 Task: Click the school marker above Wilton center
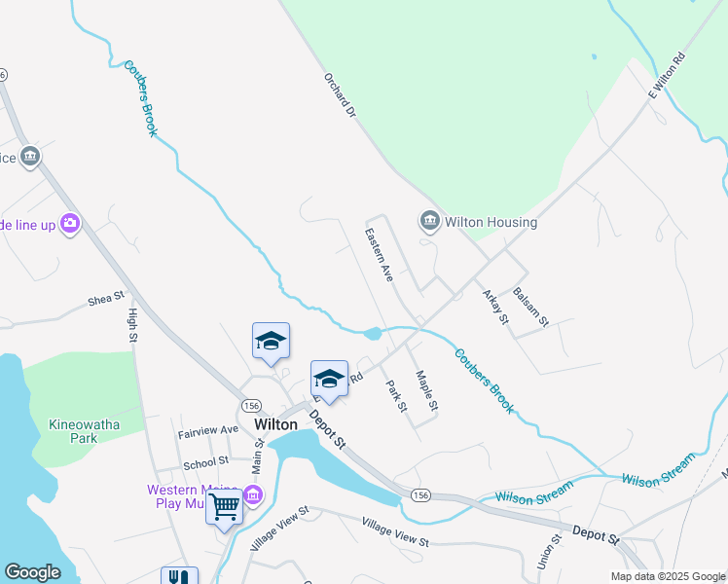pos(272,344)
